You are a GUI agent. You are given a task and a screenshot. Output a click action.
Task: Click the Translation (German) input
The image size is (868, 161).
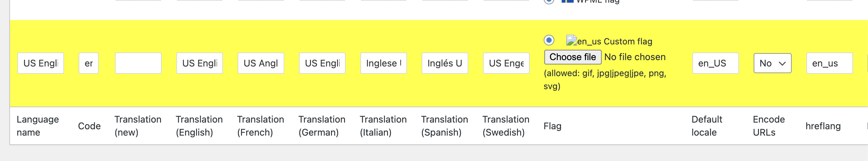(x=322, y=63)
